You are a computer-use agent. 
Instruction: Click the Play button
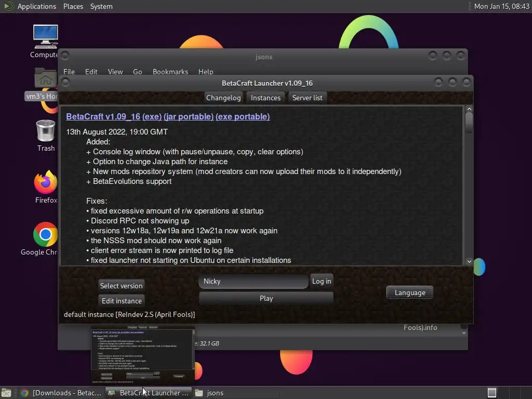pos(266,298)
